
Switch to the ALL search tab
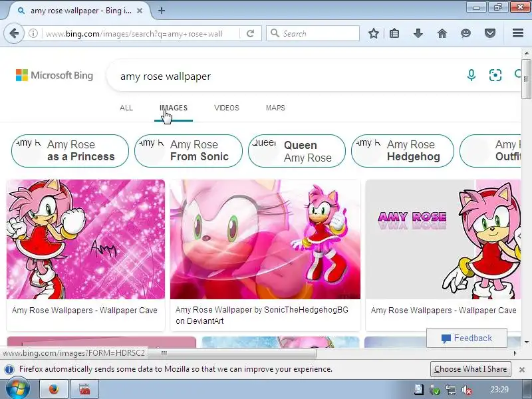tap(126, 108)
